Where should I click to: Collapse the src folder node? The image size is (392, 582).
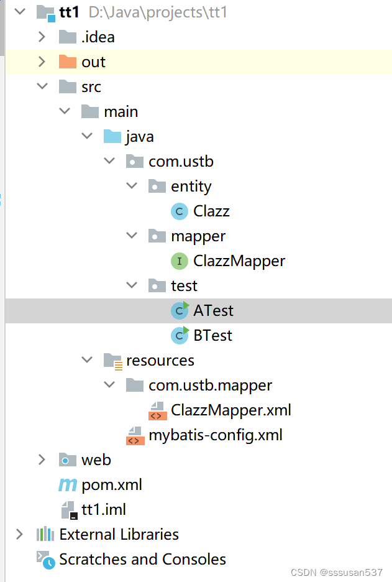41,86
